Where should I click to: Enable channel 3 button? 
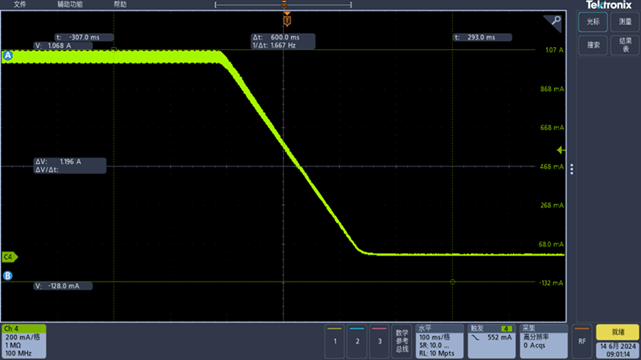coord(379,341)
